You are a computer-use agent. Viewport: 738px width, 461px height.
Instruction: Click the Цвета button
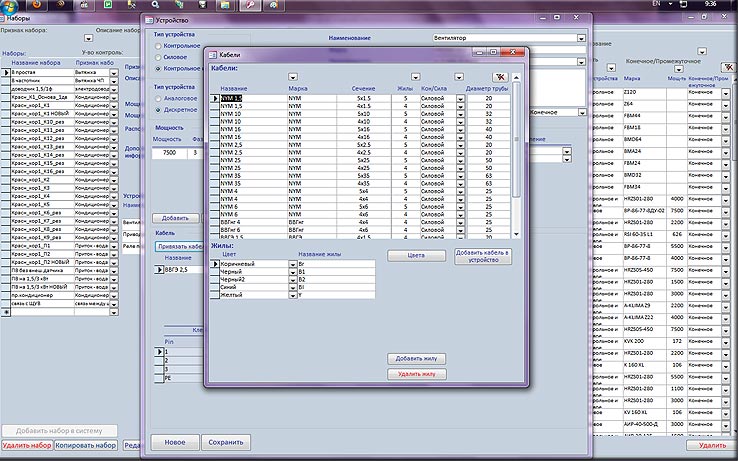pyautogui.click(x=417, y=256)
